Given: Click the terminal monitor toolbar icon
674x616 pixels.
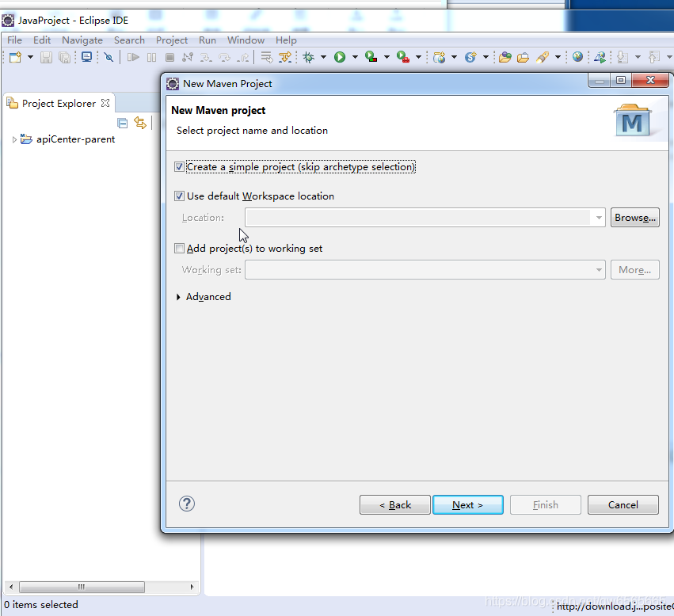Looking at the screenshot, I should (x=86, y=57).
